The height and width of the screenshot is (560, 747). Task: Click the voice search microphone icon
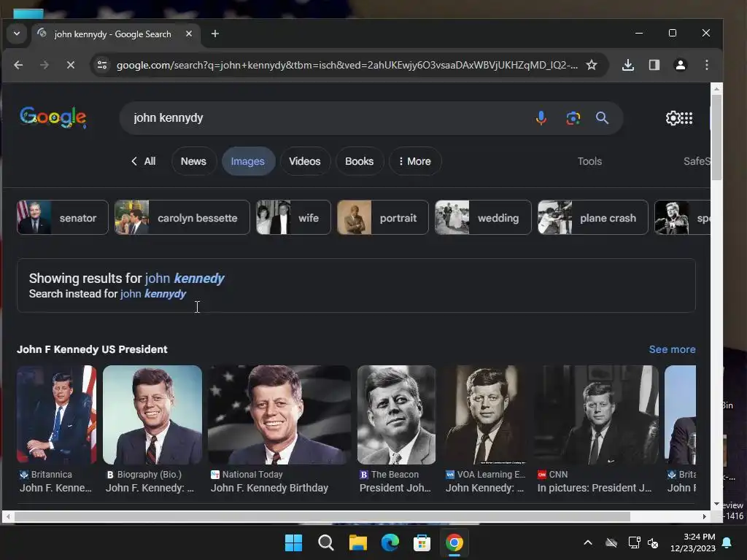coord(541,117)
